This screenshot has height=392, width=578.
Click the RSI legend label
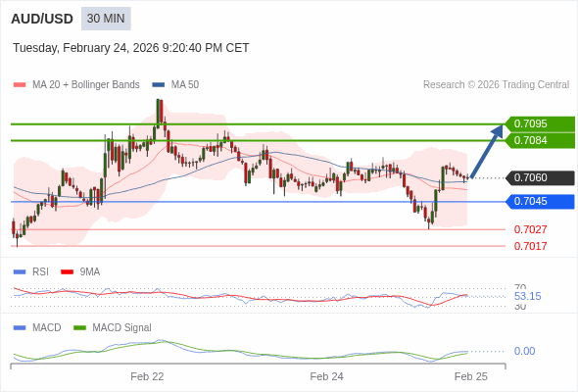pos(40,272)
